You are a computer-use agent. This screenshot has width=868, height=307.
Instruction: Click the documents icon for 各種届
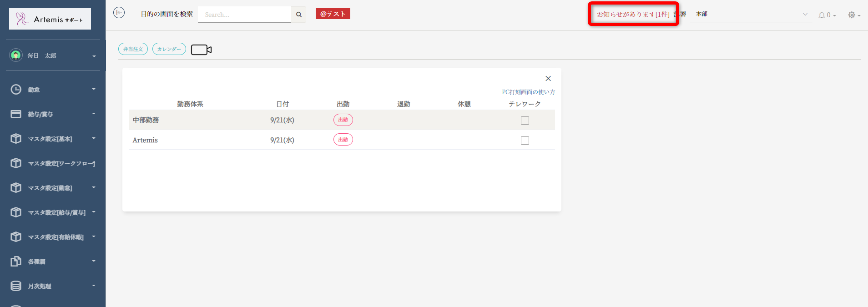pyautogui.click(x=16, y=262)
